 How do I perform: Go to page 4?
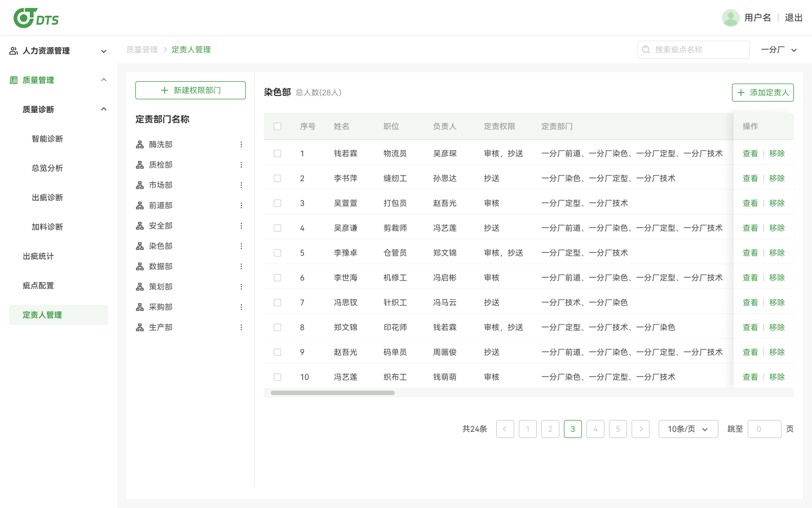pyautogui.click(x=595, y=429)
